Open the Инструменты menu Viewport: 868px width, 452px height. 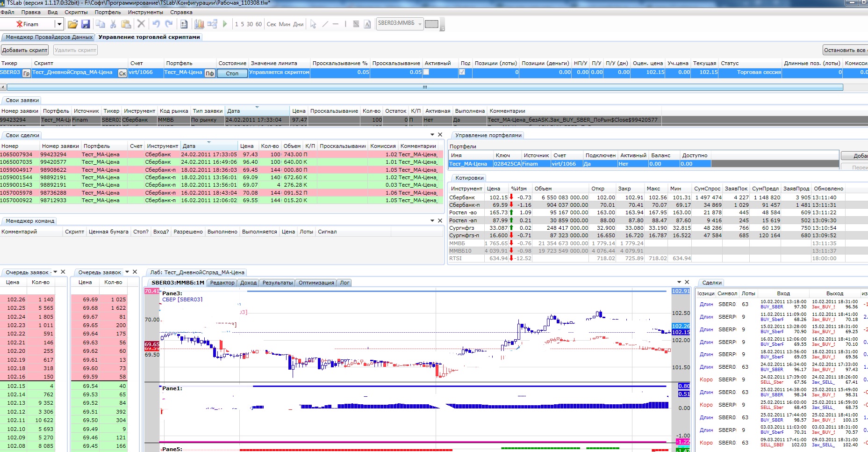(145, 12)
